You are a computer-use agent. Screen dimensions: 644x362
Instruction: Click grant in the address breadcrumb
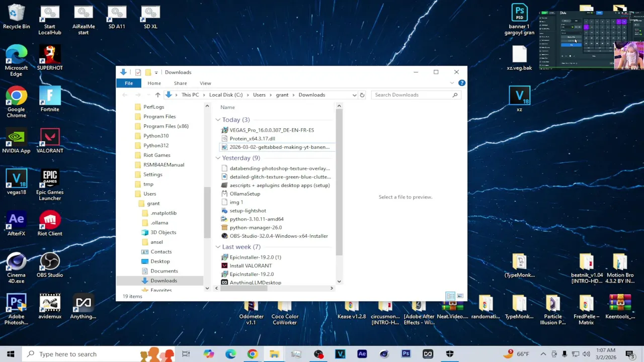[x=282, y=95]
